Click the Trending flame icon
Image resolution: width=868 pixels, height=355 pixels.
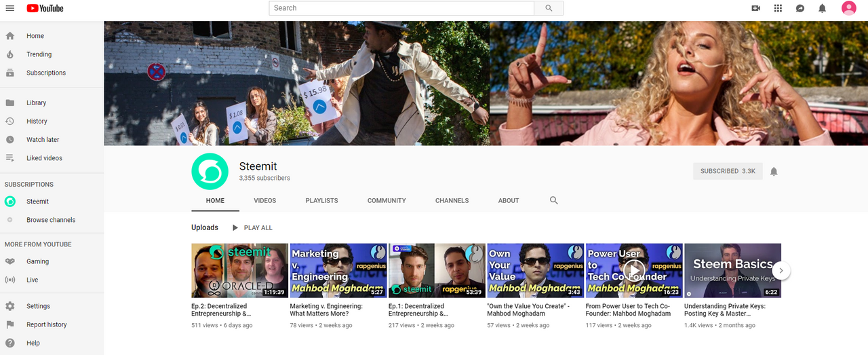tap(10, 54)
